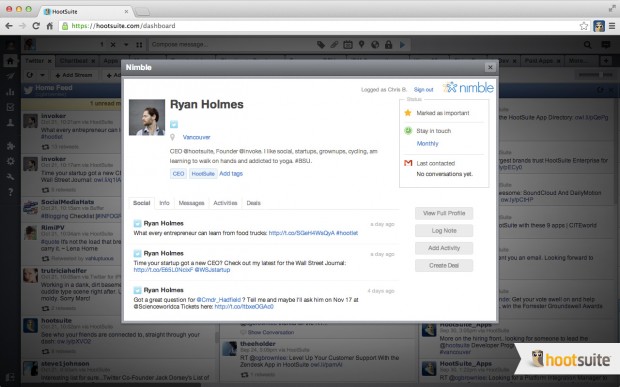Click the Stay in touch clock icon
The image size is (620, 387).
(x=408, y=130)
